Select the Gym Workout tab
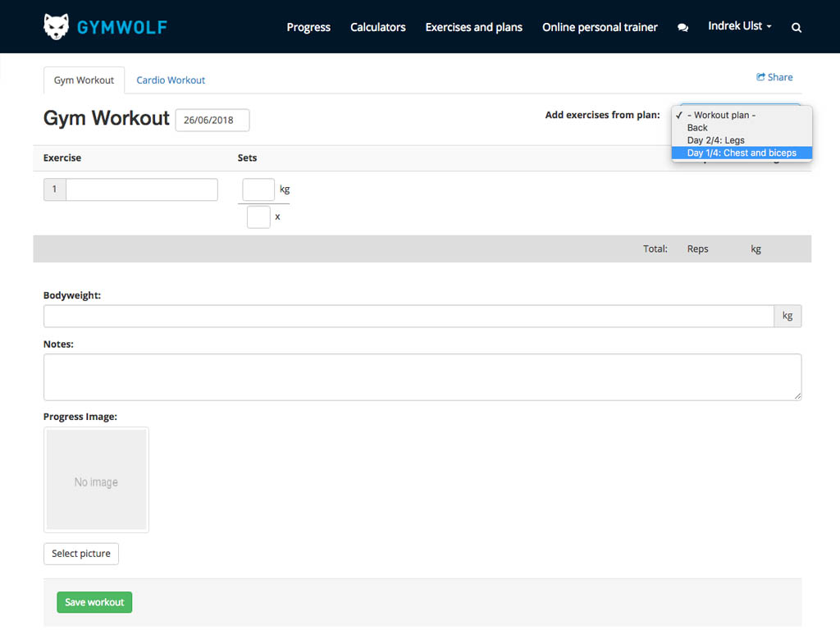 84,80
